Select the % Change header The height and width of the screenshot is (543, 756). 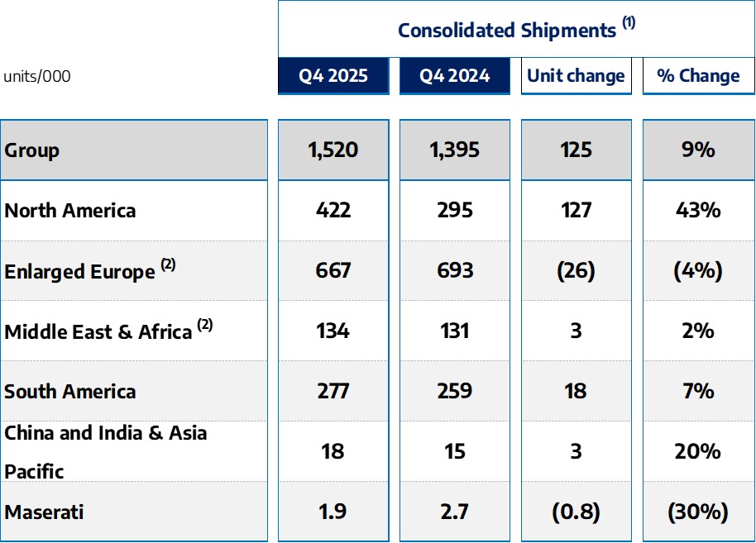click(x=698, y=76)
